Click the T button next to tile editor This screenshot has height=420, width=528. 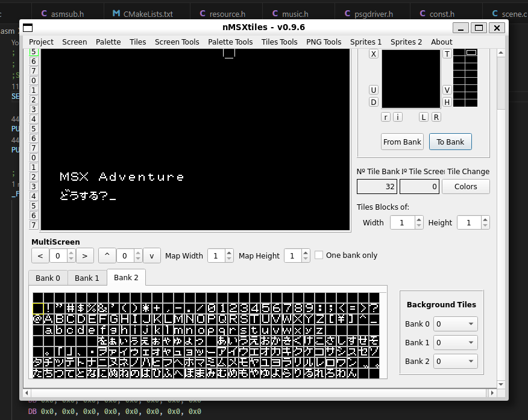point(447,54)
